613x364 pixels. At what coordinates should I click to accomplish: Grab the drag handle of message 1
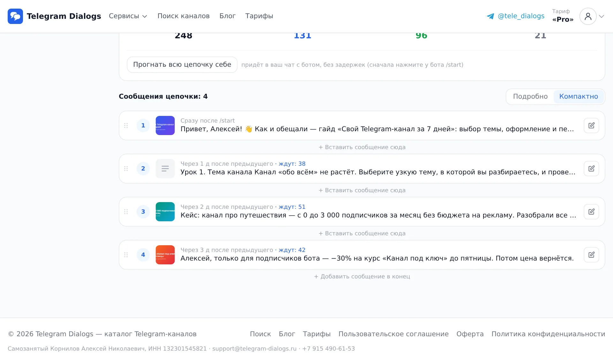point(126,125)
